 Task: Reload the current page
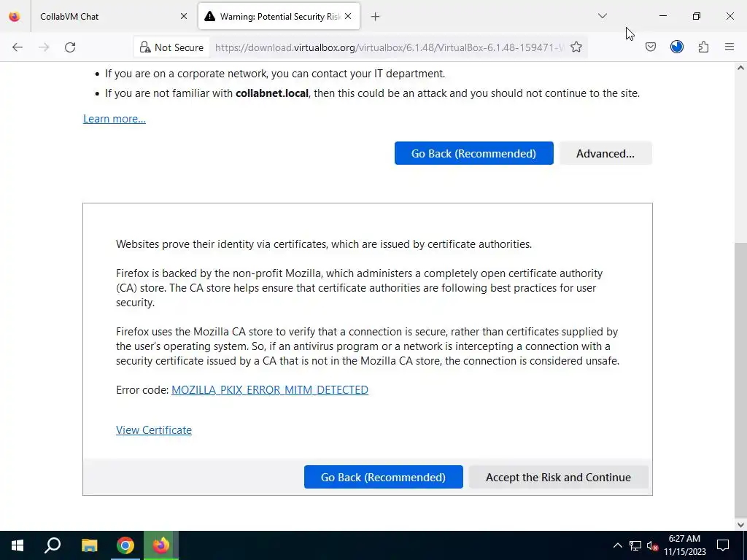click(x=70, y=47)
